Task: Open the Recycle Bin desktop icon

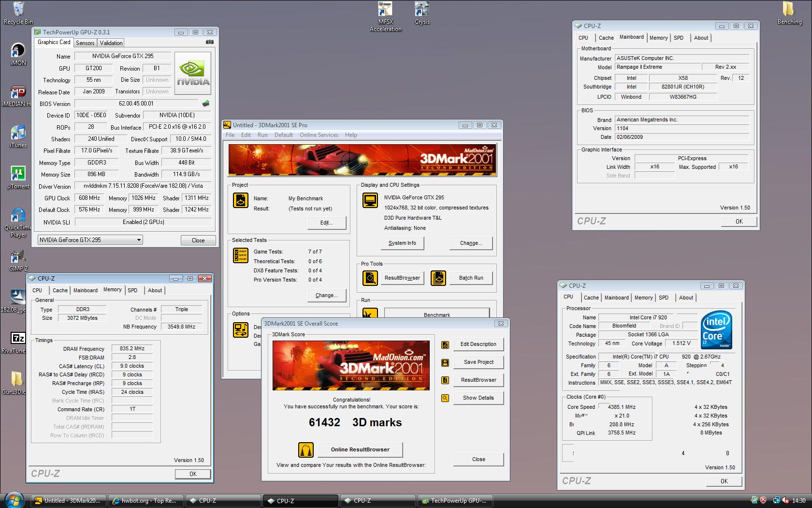Action: pos(18,13)
